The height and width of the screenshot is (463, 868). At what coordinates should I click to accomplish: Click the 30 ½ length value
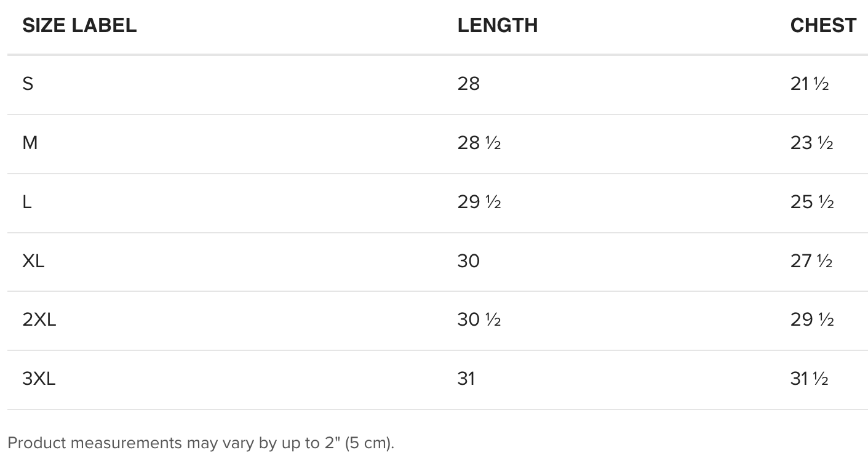(x=479, y=320)
